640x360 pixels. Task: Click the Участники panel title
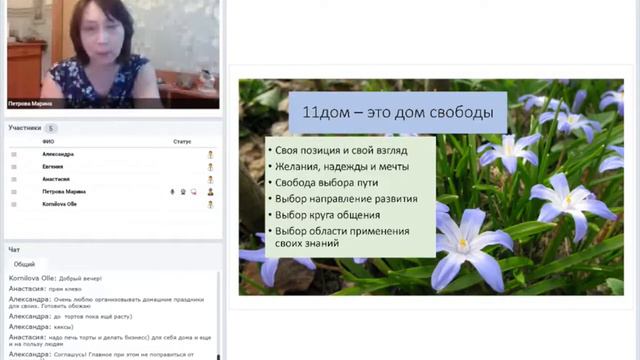(25, 128)
